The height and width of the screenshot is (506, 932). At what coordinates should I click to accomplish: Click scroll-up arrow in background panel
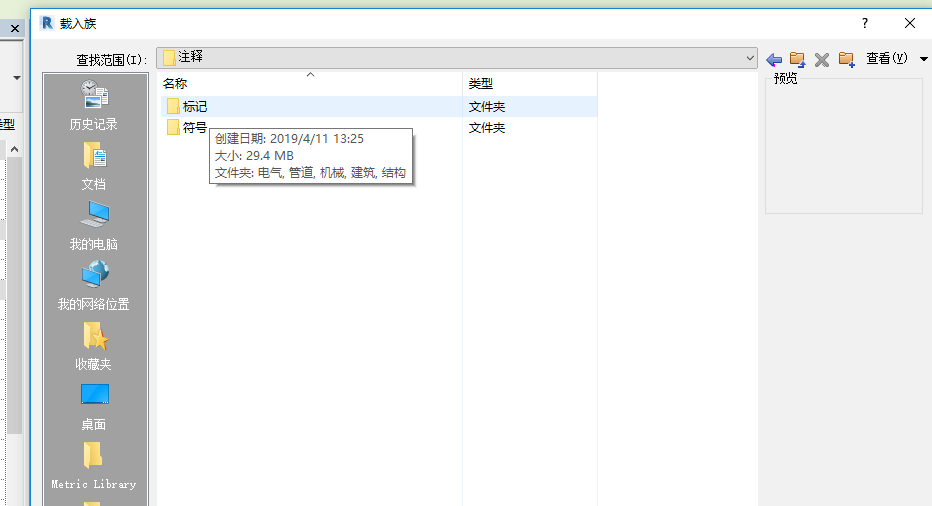pos(15,149)
